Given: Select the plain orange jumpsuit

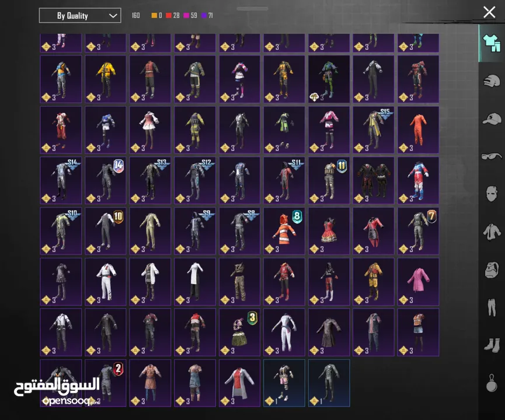Looking at the screenshot, I should click(x=418, y=129).
